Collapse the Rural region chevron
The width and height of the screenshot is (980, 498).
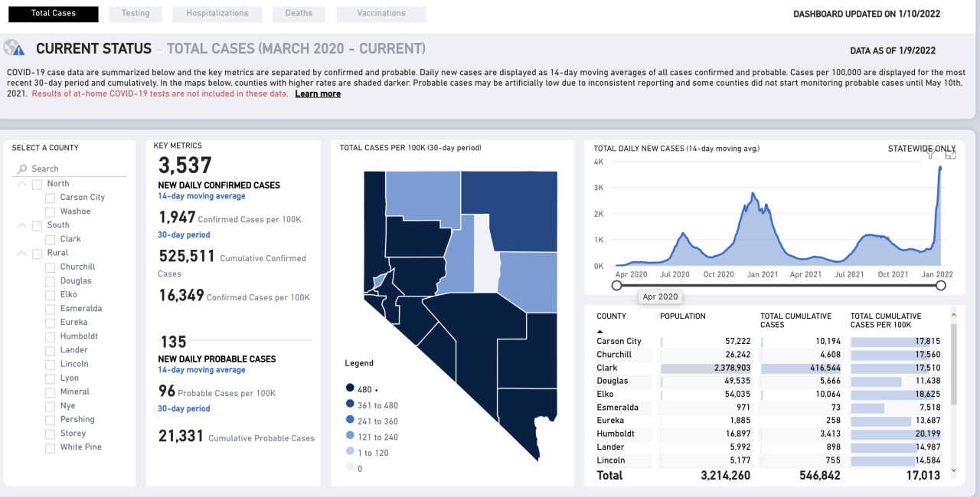(21, 253)
